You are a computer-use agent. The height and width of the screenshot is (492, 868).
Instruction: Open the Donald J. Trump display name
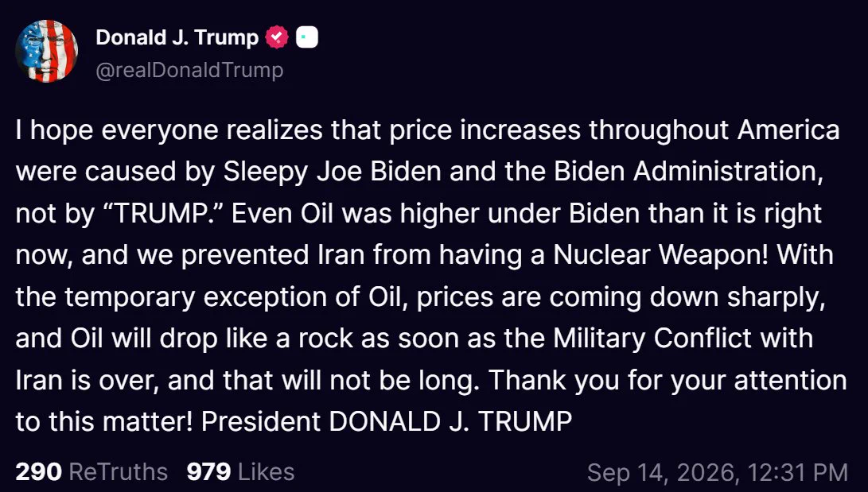pos(177,37)
